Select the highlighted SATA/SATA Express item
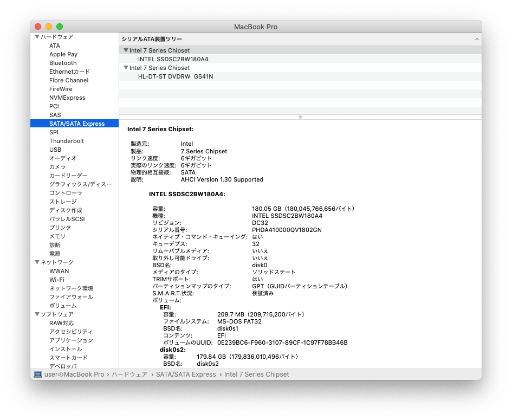The width and height of the screenshot is (512, 420). click(x=74, y=124)
